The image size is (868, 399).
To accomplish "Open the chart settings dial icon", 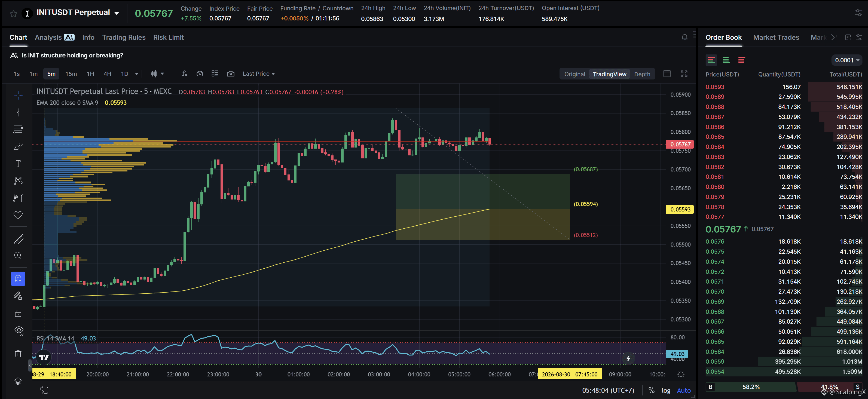I will pyautogui.click(x=200, y=74).
